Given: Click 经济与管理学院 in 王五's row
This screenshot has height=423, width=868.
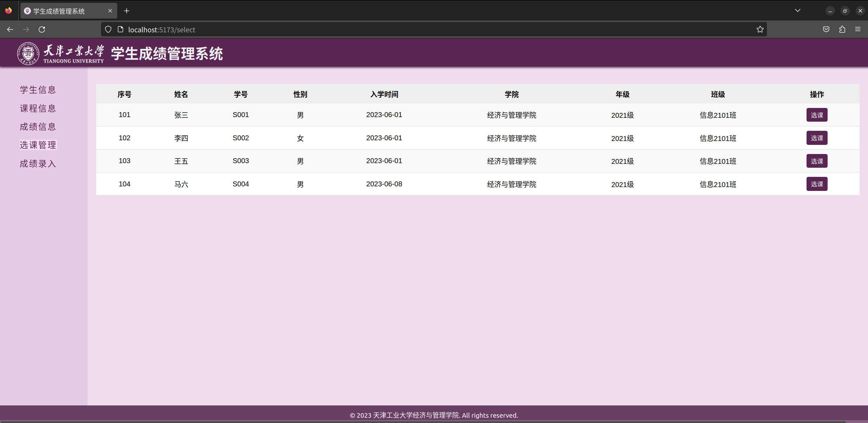Looking at the screenshot, I should [x=511, y=161].
